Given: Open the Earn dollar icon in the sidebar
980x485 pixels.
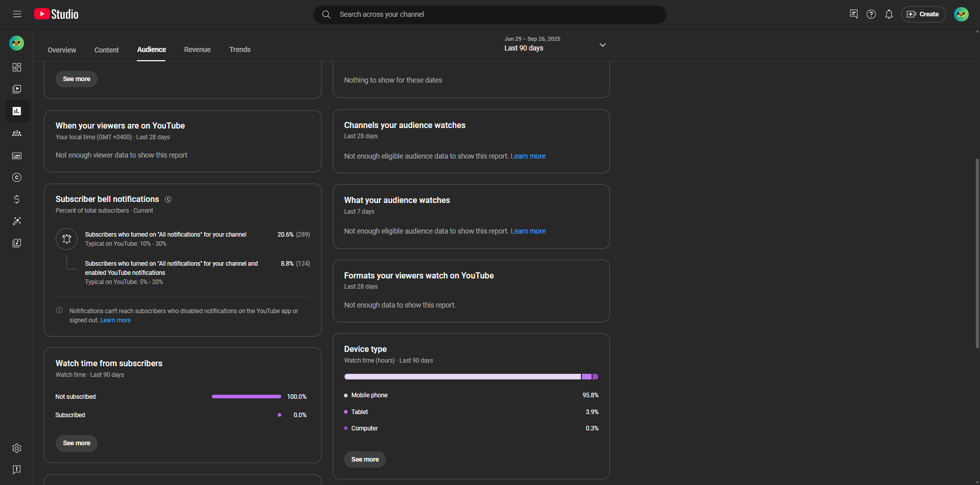Looking at the screenshot, I should [x=17, y=199].
